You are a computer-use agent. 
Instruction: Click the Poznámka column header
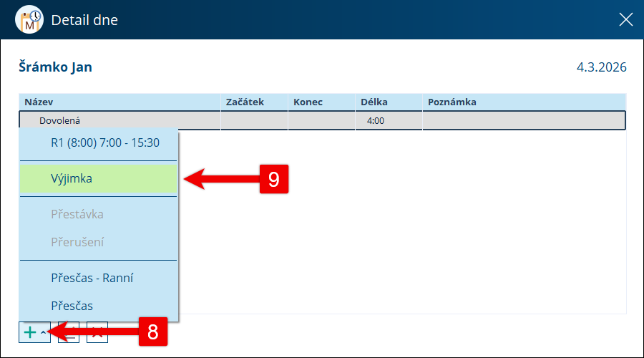coord(524,102)
